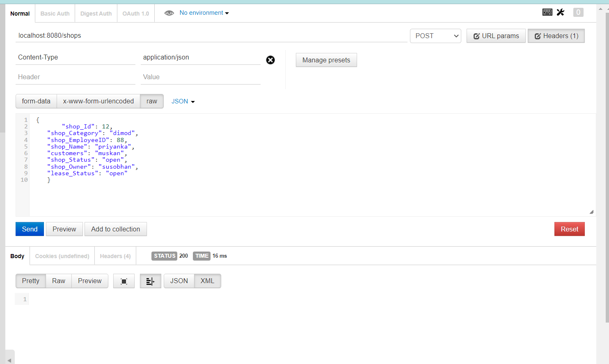Click "lease_Status" line in editor

[87, 173]
